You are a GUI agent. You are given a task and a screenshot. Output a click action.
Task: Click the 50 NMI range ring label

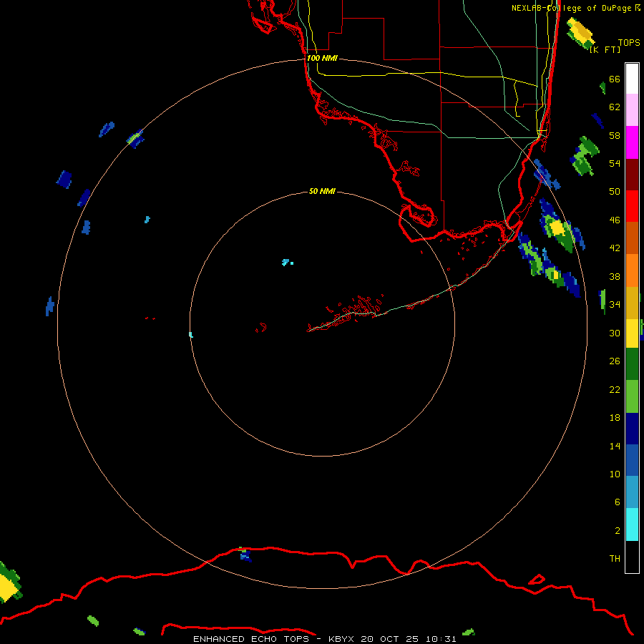point(322,191)
